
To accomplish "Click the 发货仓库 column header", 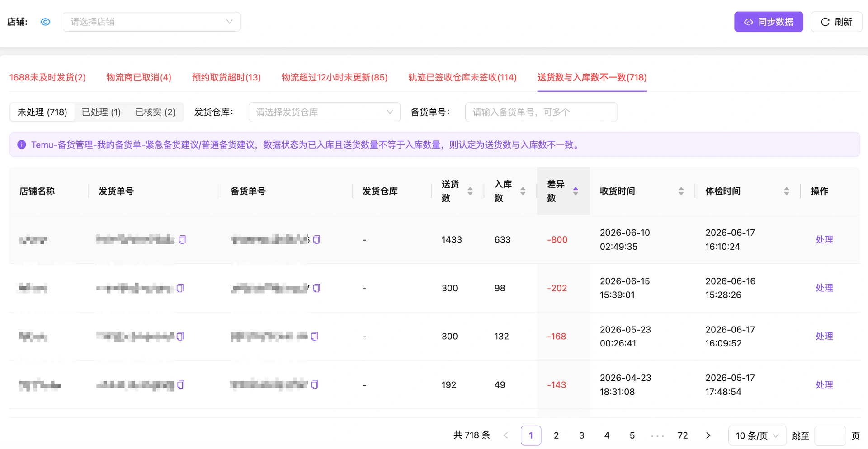I will (380, 191).
